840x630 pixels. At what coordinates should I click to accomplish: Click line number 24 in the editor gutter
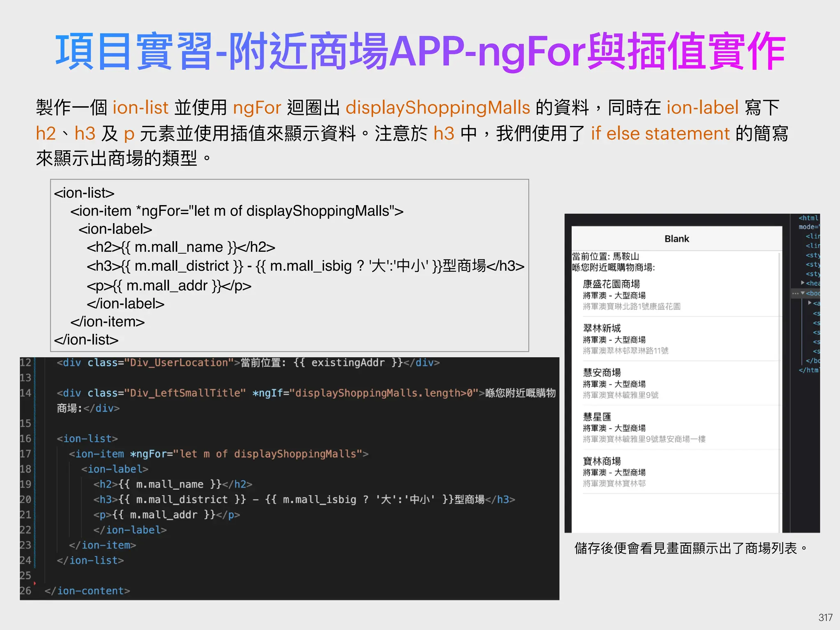[25, 560]
